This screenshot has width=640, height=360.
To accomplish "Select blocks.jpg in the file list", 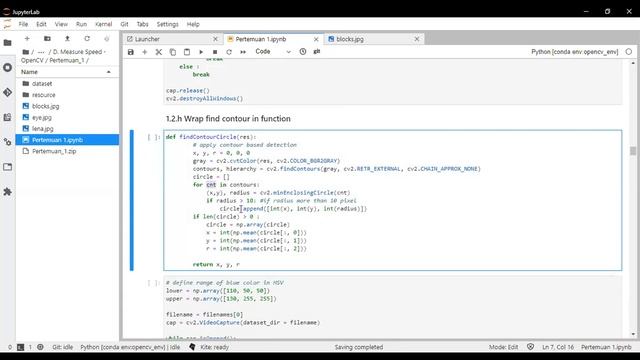I will pyautogui.click(x=67, y=106).
